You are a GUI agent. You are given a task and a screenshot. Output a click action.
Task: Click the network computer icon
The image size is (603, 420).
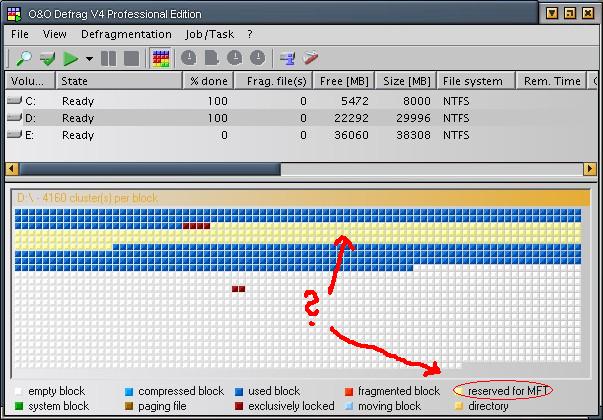click(287, 58)
